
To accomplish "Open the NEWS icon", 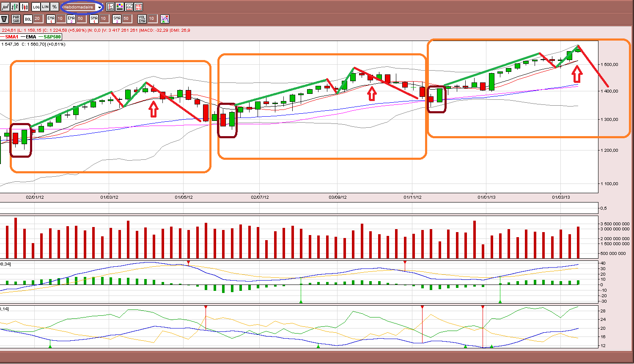I will 138,7.
